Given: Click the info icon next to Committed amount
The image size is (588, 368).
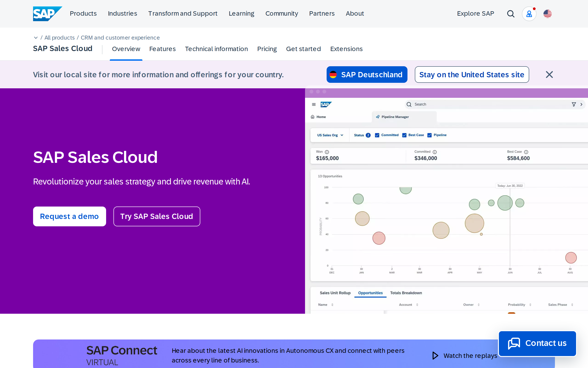Looking at the screenshot, I should [435, 152].
